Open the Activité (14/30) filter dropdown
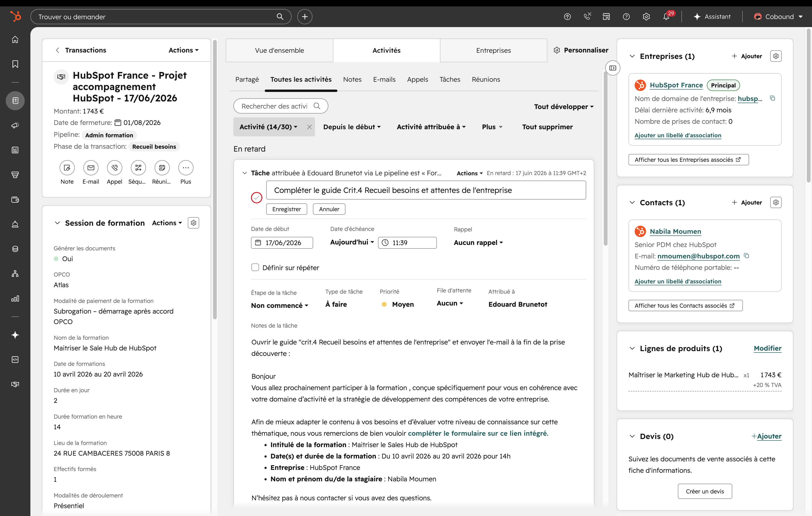The width and height of the screenshot is (812, 516). coord(269,127)
